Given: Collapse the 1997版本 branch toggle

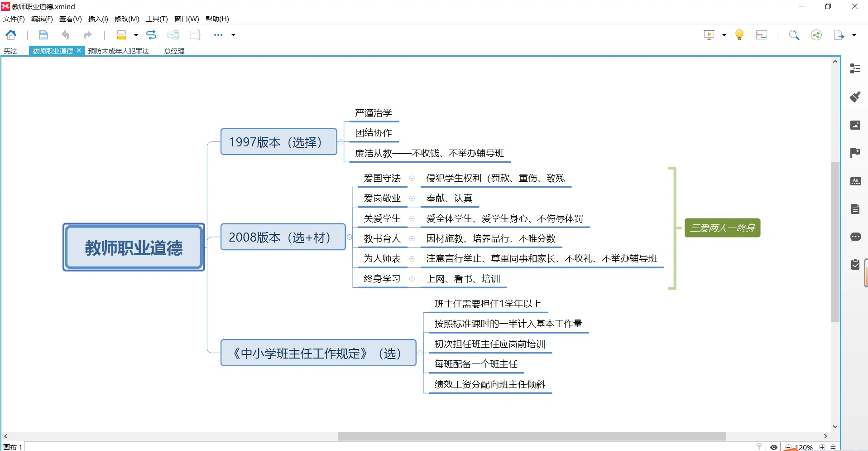Looking at the screenshot, I should pyautogui.click(x=340, y=142).
